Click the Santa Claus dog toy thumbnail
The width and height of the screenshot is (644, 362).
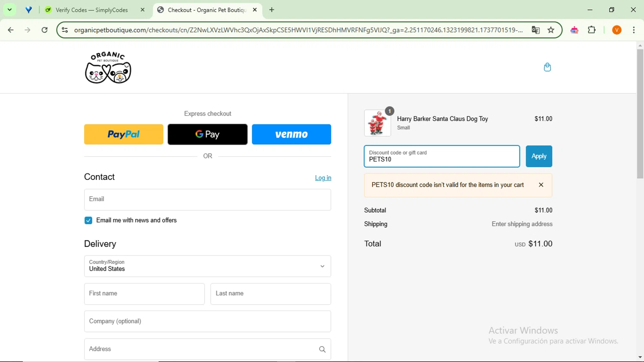[377, 123]
